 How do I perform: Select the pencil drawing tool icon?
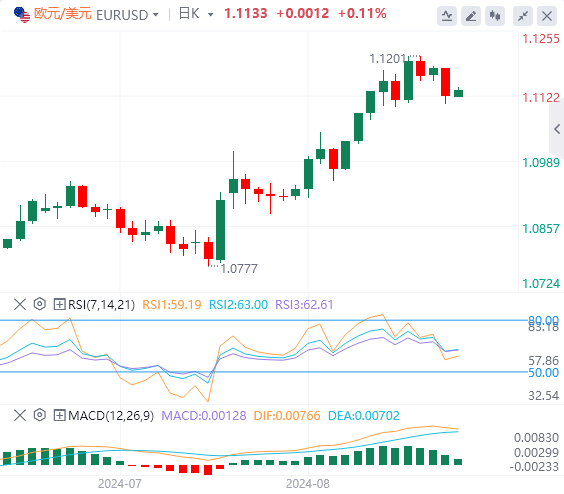[471, 16]
